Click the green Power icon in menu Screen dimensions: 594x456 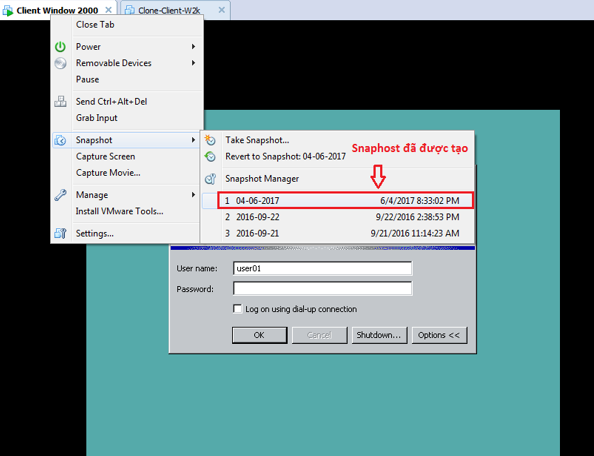coord(60,47)
